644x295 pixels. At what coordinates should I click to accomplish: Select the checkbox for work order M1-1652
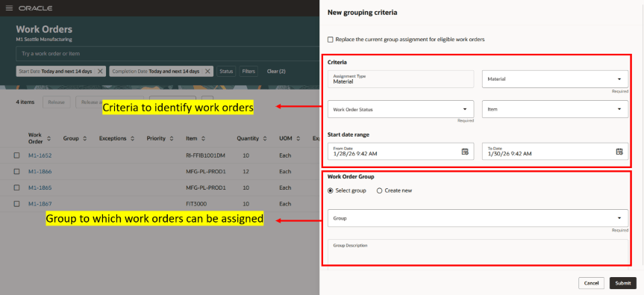pos(17,155)
